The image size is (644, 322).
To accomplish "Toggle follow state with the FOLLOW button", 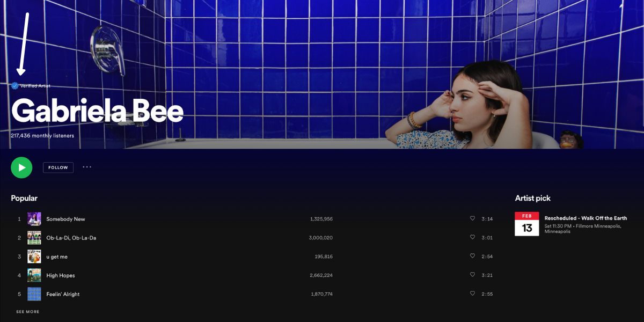I will coord(58,167).
